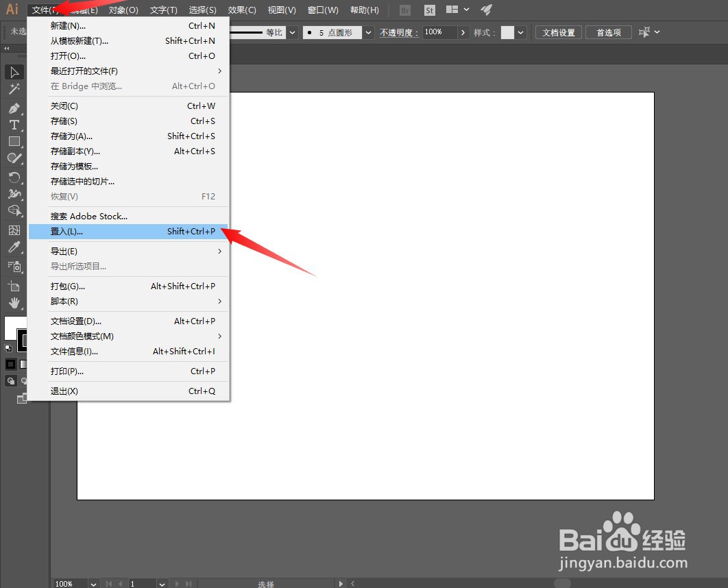Viewport: 728px width, 588px height.
Task: Select the Shaper tool
Action: point(14,158)
